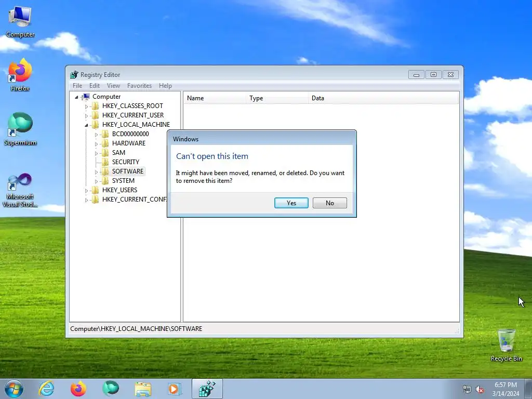Expand the HARDWARE key arrow

pyautogui.click(x=96, y=143)
